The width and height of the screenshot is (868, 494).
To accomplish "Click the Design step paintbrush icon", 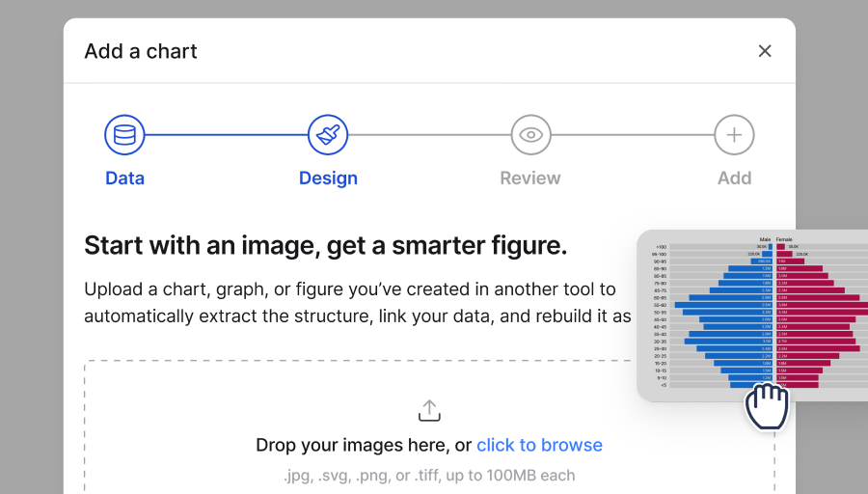I will coord(328,135).
